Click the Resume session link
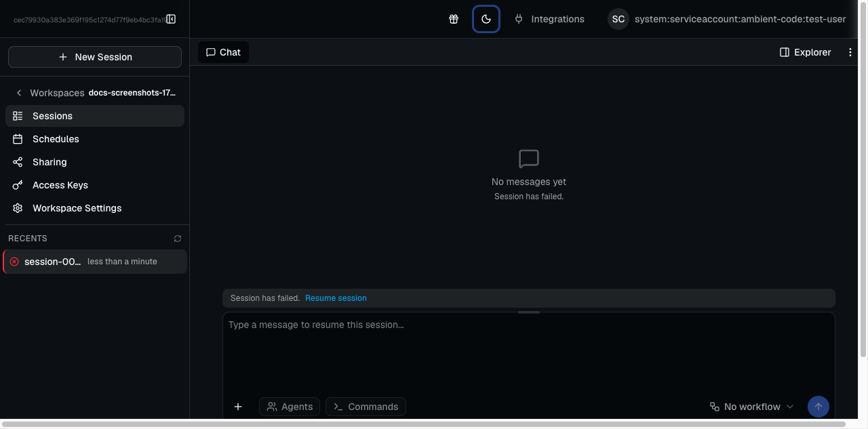Viewport: 868px width, 429px height. point(336,298)
